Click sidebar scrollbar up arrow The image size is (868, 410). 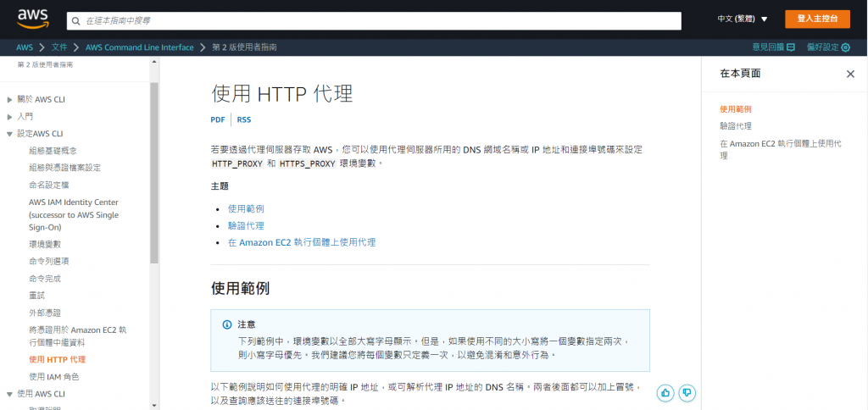(154, 60)
